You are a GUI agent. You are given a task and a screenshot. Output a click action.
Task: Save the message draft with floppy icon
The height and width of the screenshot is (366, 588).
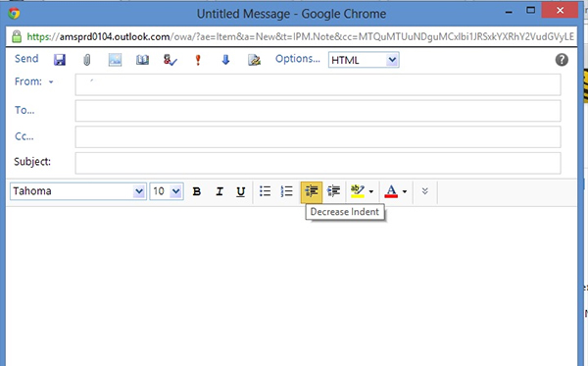pyautogui.click(x=59, y=60)
